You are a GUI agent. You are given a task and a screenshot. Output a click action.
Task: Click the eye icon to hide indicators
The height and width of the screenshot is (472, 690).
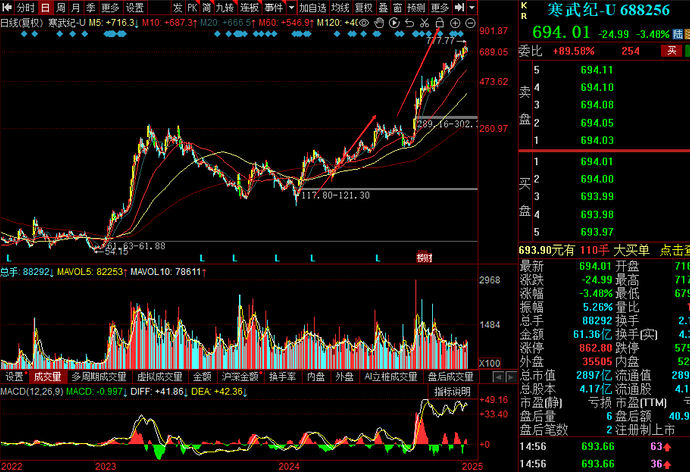coord(364,22)
